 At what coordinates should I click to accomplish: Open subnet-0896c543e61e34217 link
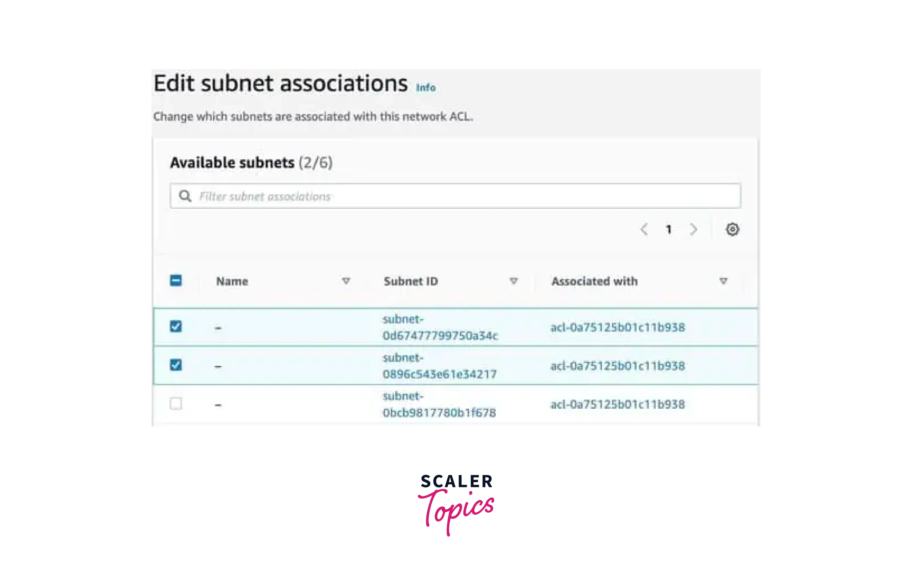(x=439, y=366)
